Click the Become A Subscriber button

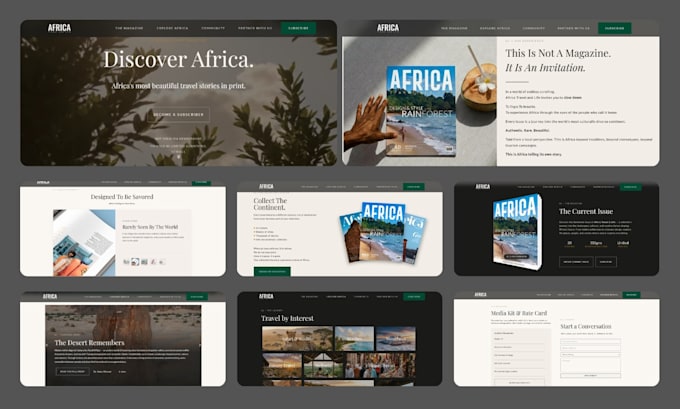point(178,115)
